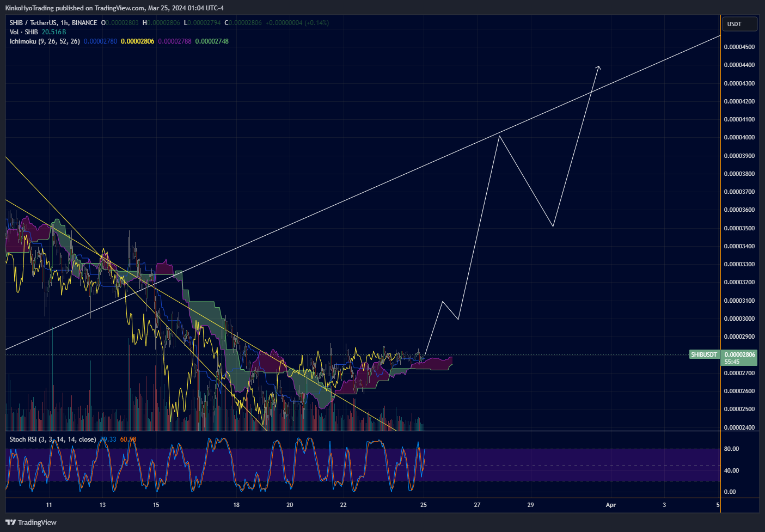Click date label 29 on time axis
The height and width of the screenshot is (532, 765).
coord(530,505)
